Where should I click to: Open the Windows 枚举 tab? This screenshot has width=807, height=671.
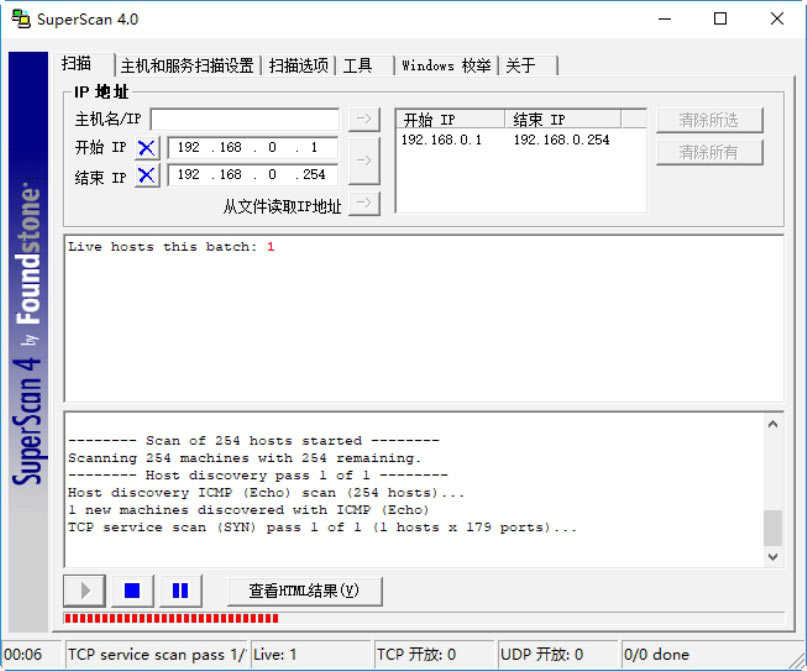446,66
